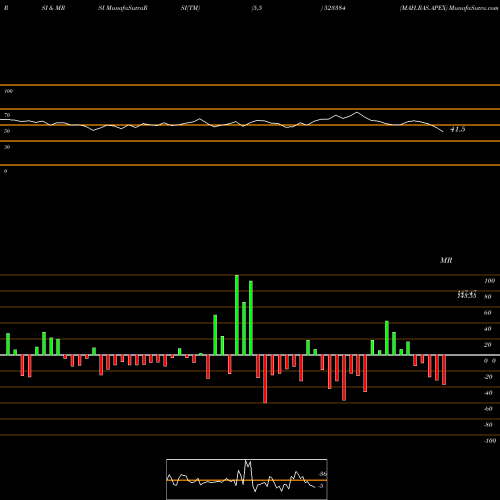Select the 'SI(TM)' header text
The height and width of the screenshot is (500, 500).
tap(190, 8)
